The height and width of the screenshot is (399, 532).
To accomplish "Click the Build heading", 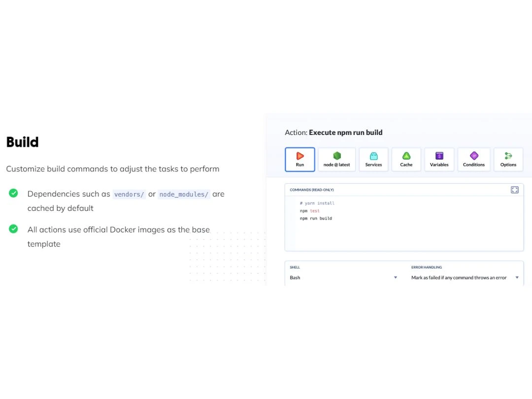I will click(22, 142).
